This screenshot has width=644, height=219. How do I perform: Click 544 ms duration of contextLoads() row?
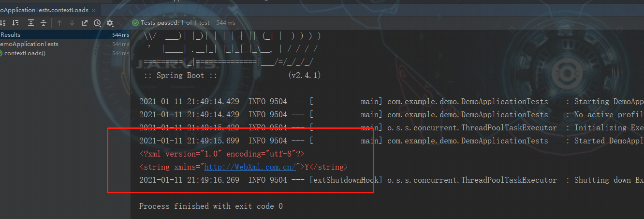[x=121, y=53]
